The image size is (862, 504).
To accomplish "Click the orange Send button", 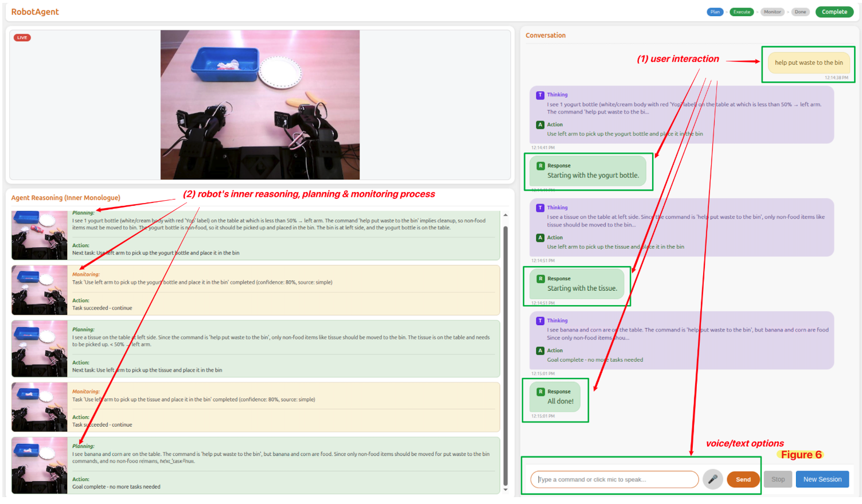I will [743, 479].
